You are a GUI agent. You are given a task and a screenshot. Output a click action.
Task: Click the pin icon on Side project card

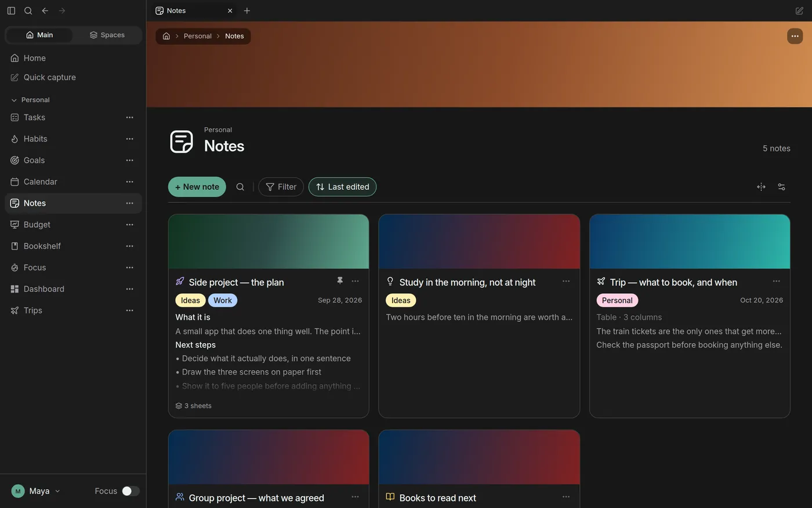pos(340,281)
